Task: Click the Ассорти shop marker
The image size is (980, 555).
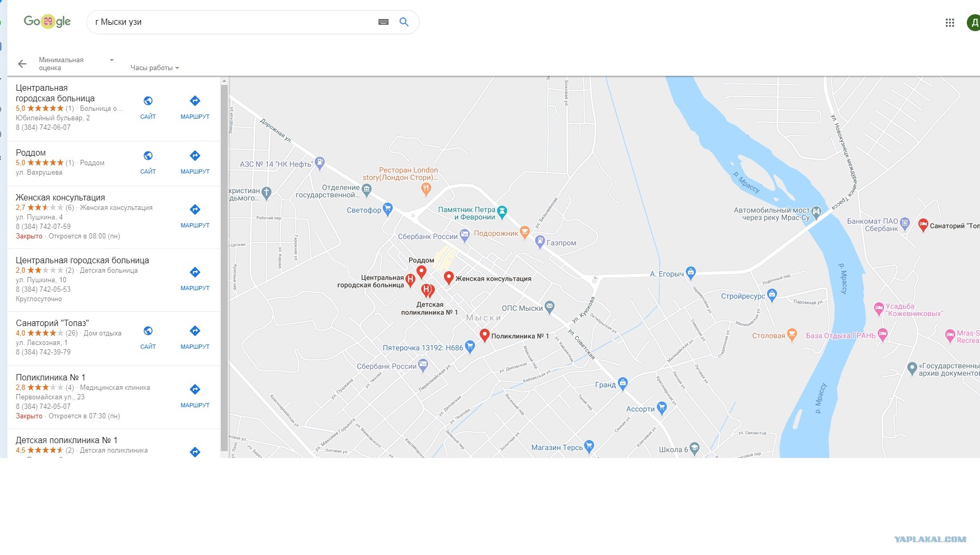Action: [662, 408]
